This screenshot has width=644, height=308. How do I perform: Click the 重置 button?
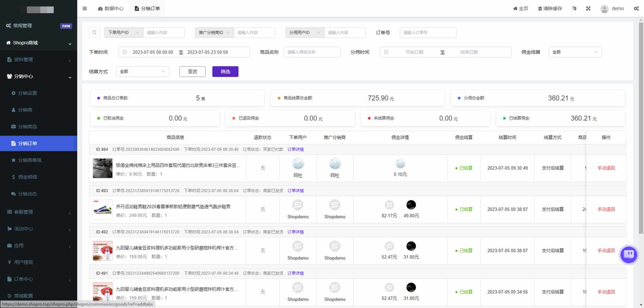[x=192, y=71]
